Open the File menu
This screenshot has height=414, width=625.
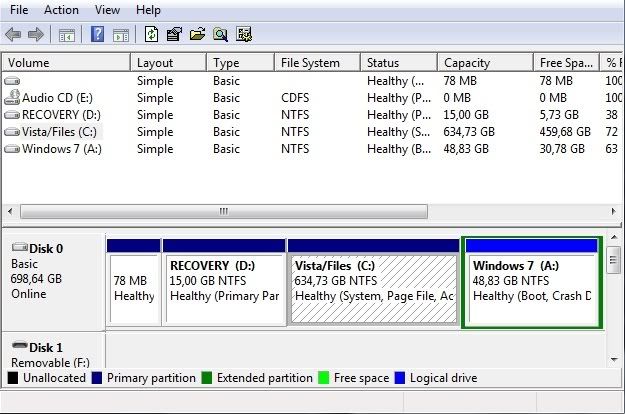click(18, 10)
